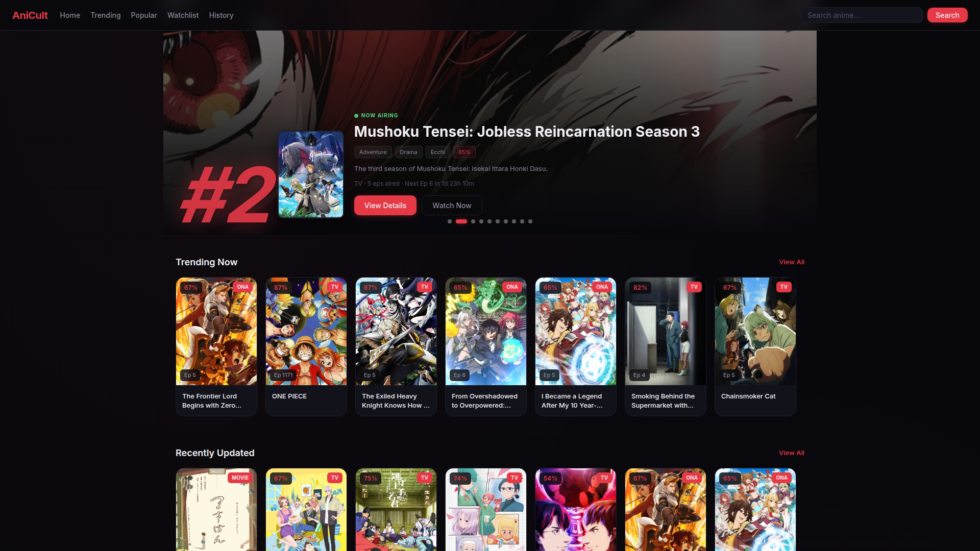The width and height of the screenshot is (980, 551).
Task: Open The Frontier Lord trending poster
Action: click(216, 332)
